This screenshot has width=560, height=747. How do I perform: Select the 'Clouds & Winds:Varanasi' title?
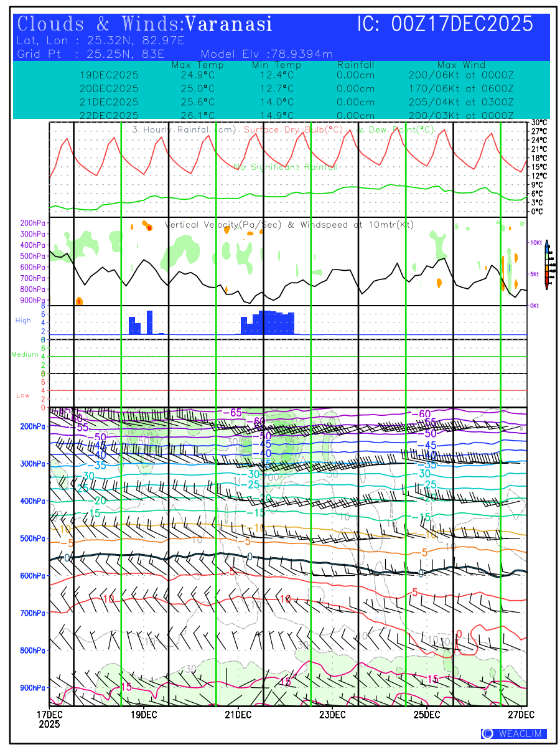pos(145,24)
